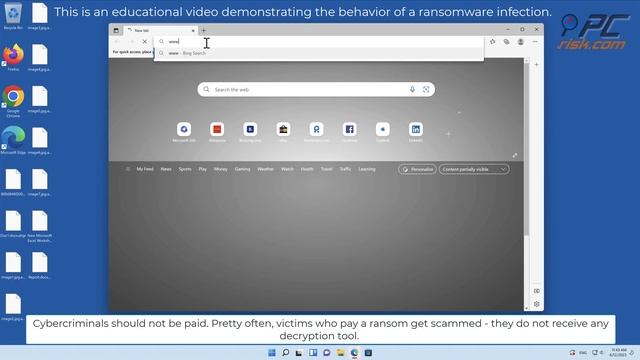The height and width of the screenshot is (360, 640).
Task: Select the Sports feed tab
Action: coord(185,169)
